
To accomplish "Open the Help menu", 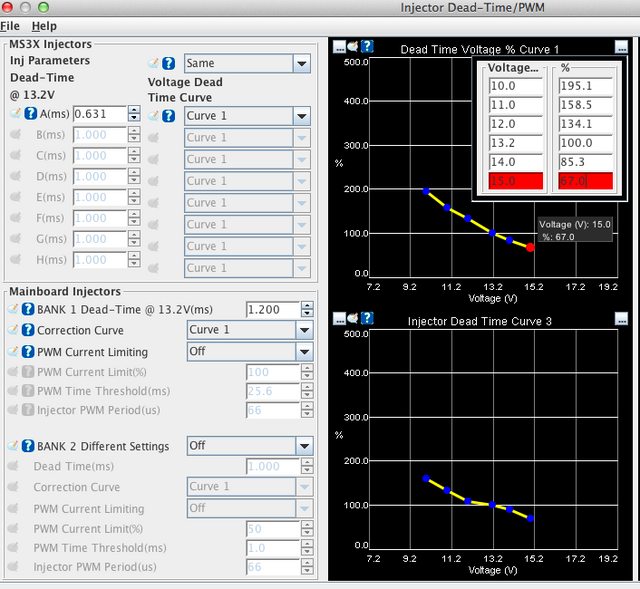I will [44, 25].
